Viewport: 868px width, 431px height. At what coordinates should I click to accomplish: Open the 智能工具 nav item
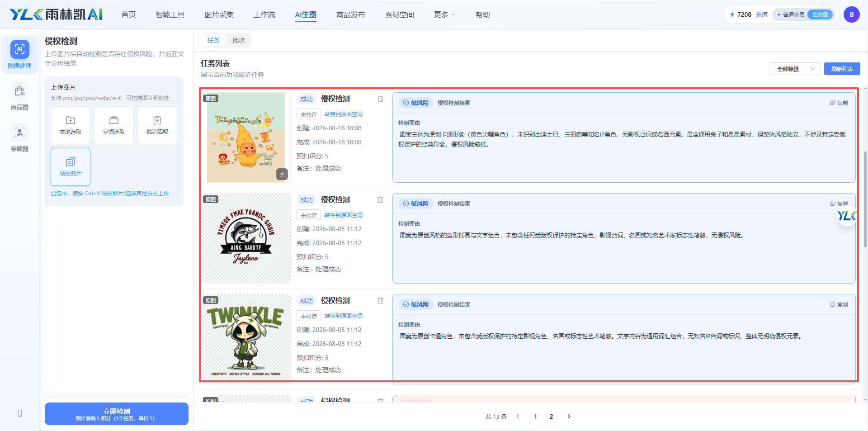[170, 14]
